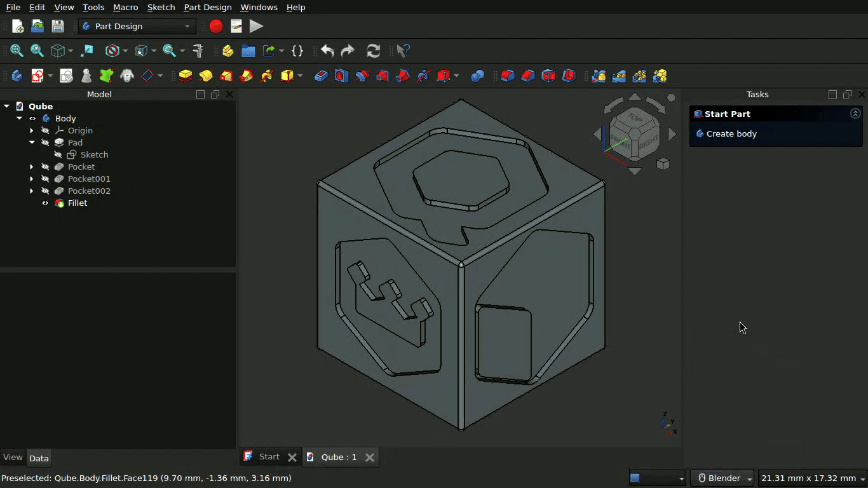Click the Pad tool icon
Image resolution: width=868 pixels, height=488 pixels.
185,76
